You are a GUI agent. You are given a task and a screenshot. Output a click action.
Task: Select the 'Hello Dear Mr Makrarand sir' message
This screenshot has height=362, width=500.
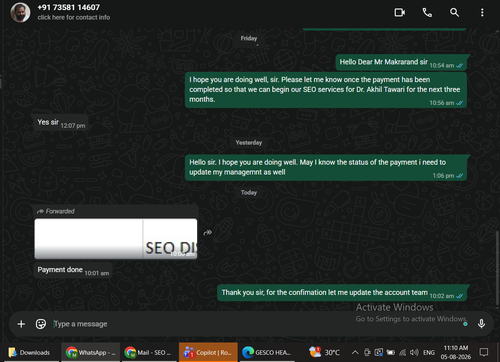pos(401,63)
